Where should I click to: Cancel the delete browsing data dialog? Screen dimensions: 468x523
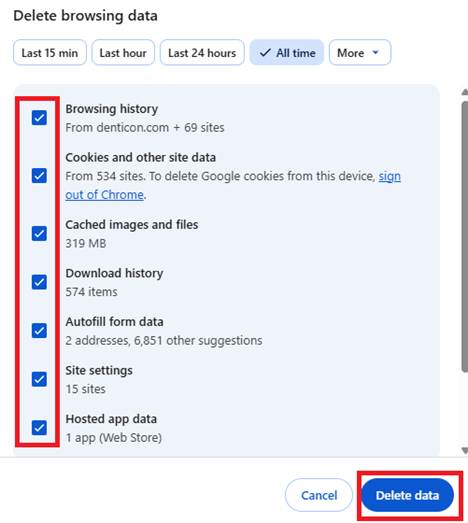319,495
